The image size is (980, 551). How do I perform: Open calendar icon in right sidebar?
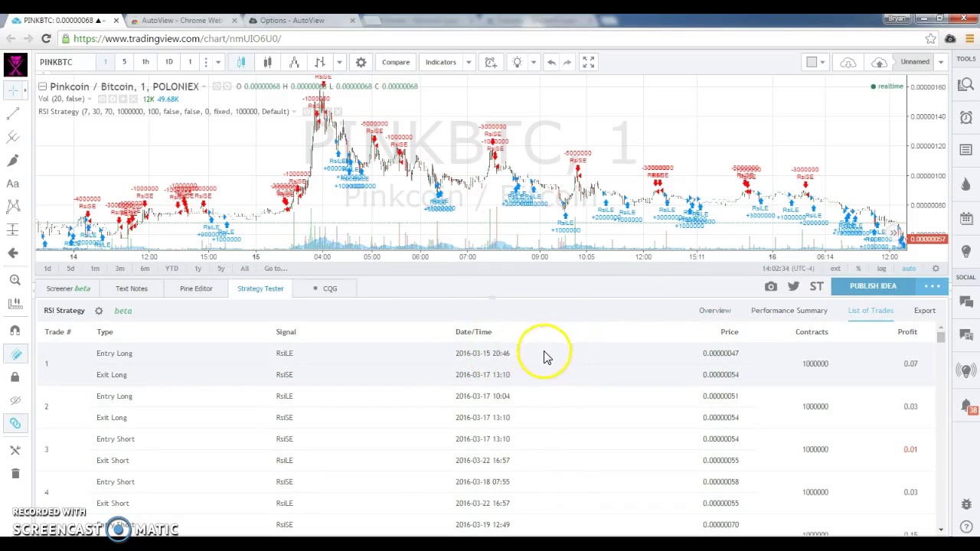966,217
